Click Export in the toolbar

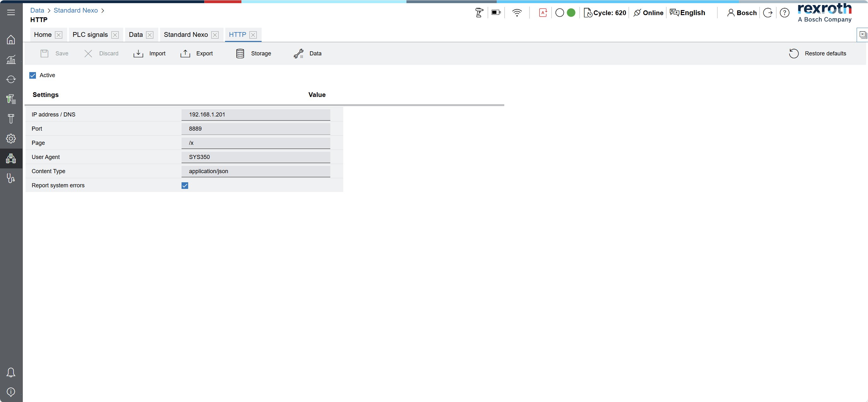point(196,54)
